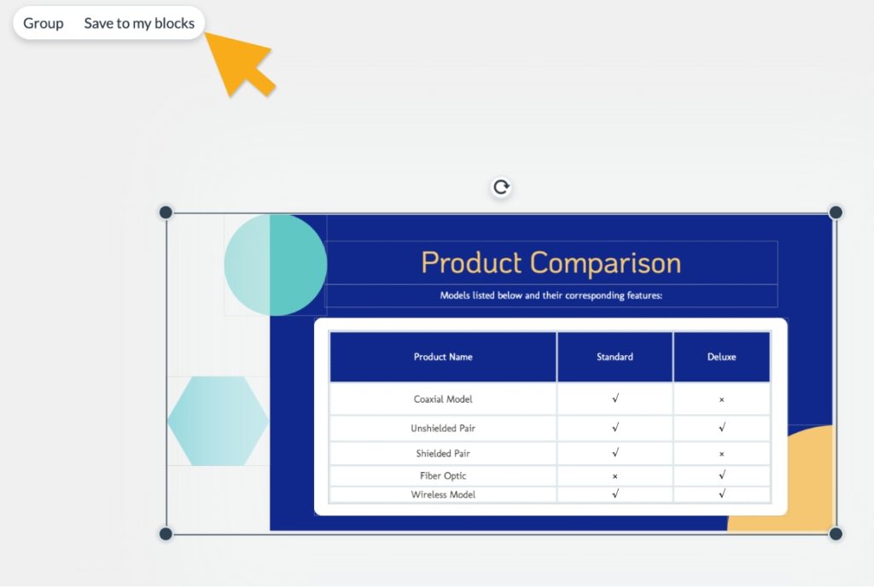This screenshot has width=874, height=588.
Task: Click the bottom-right selection handle
Action: [834, 533]
